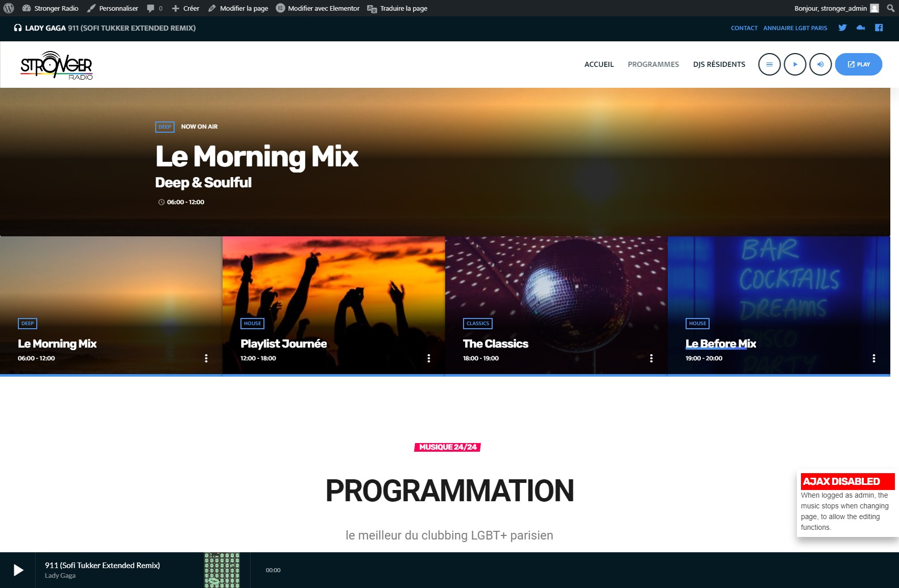Open the WordPress logo menu
Viewport: 899px width, 588px height.
[x=9, y=8]
